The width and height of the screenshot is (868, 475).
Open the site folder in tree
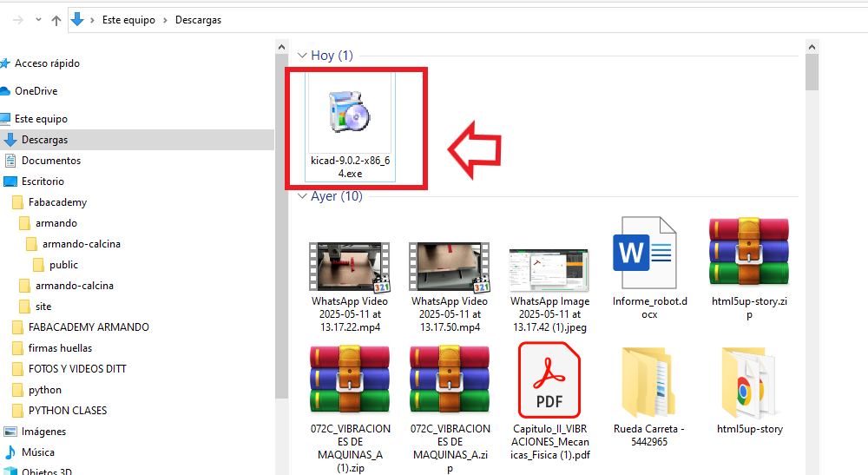click(43, 307)
